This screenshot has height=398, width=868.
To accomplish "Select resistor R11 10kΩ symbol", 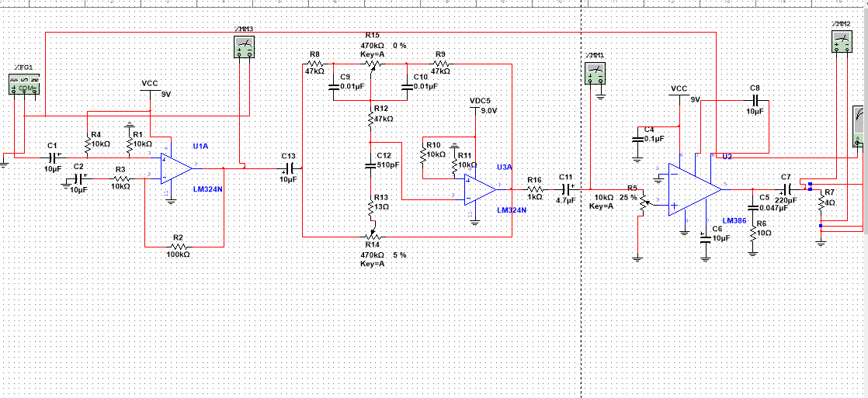I will pos(454,167).
